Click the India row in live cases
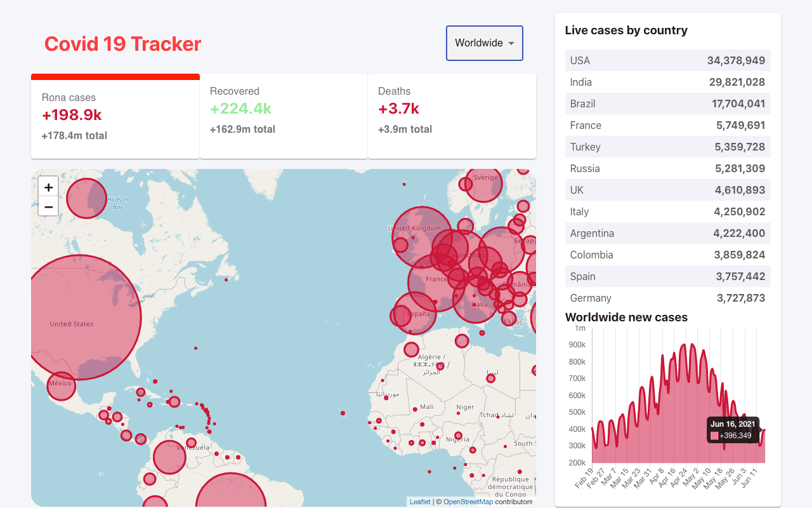This screenshot has height=508, width=812. point(668,82)
